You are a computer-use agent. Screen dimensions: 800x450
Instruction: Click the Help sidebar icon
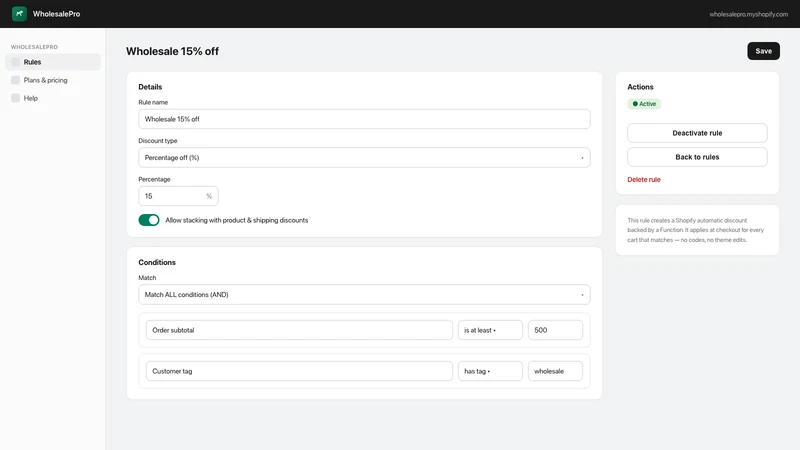click(x=15, y=98)
